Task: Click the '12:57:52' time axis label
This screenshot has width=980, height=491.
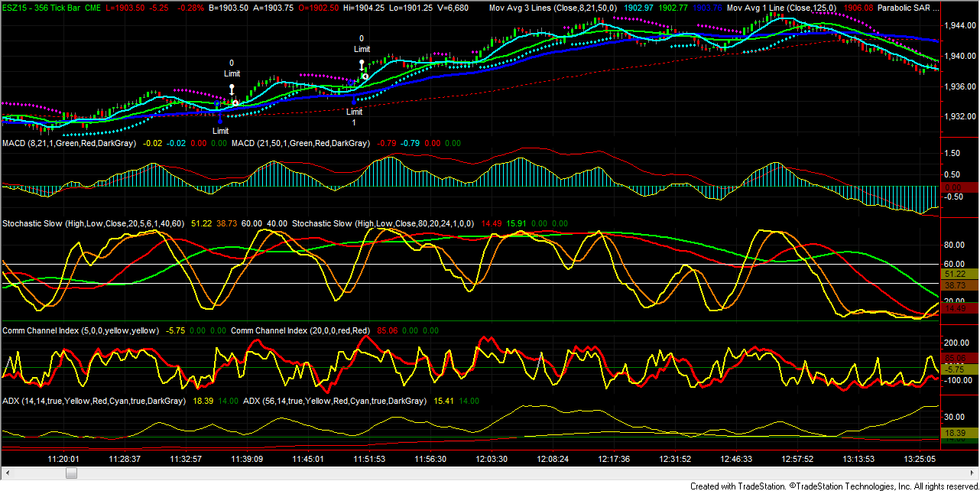Action: pos(797,460)
